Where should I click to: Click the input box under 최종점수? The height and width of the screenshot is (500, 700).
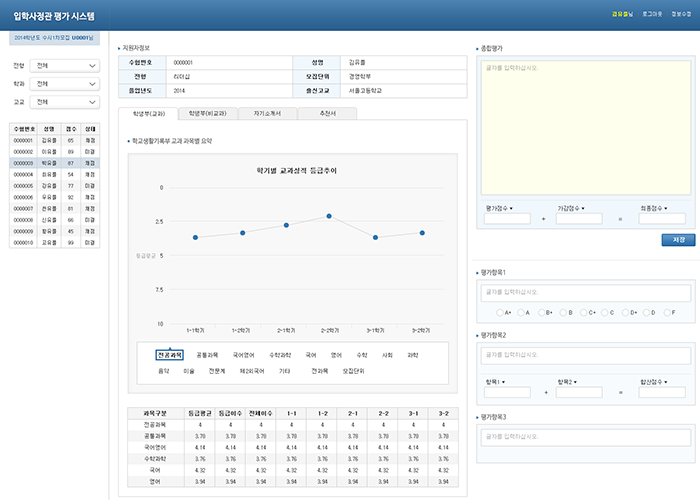662,219
